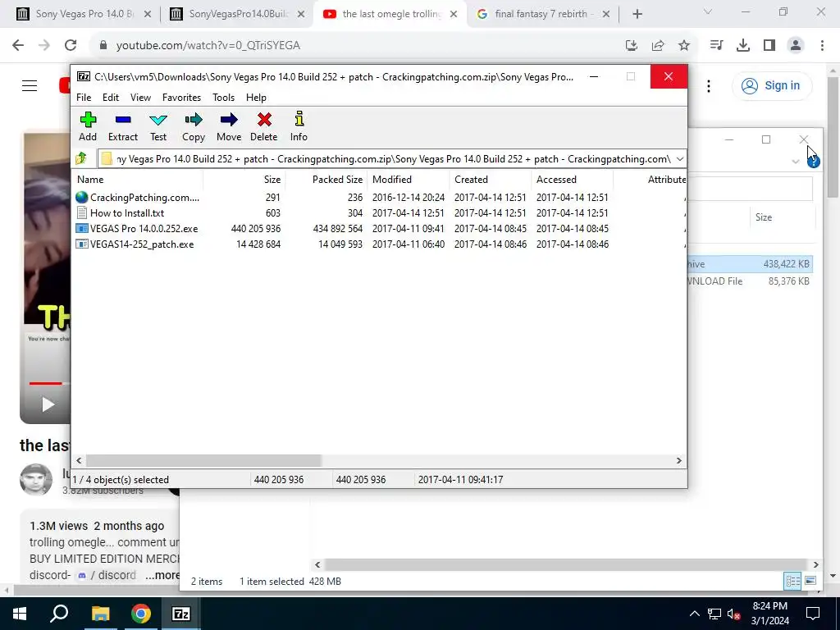Click YouTube Sign in button
This screenshot has width=840, height=630.
[x=771, y=85]
